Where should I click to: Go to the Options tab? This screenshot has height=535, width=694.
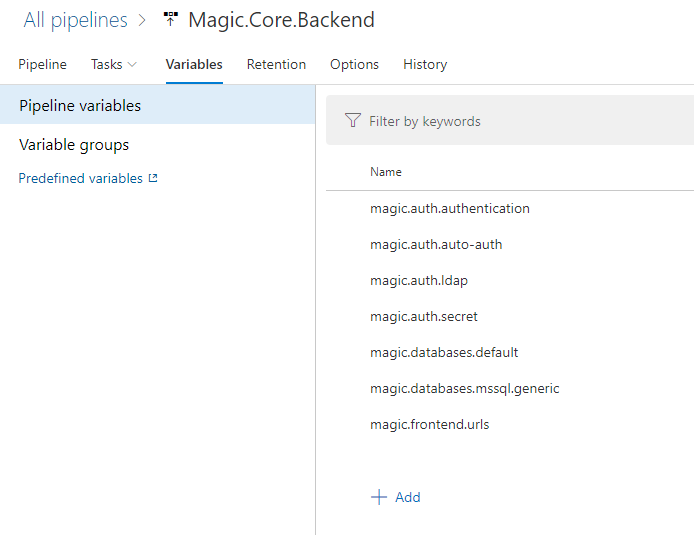[354, 64]
